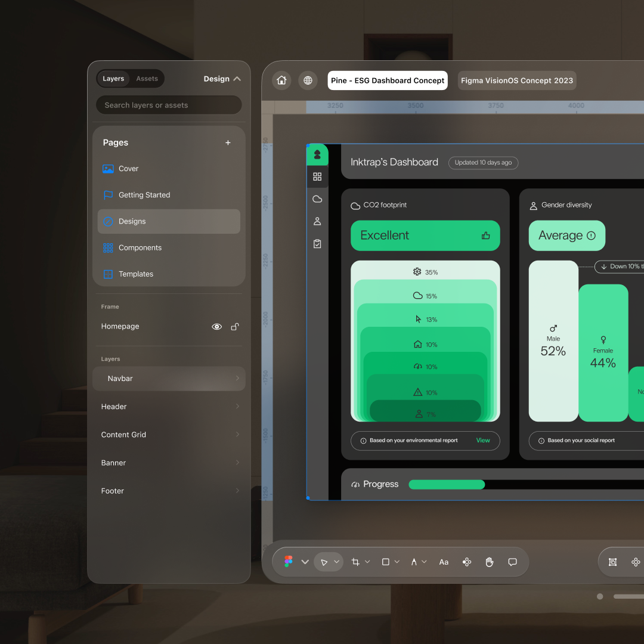Click the globe community icon
The image size is (644, 644).
[308, 80]
